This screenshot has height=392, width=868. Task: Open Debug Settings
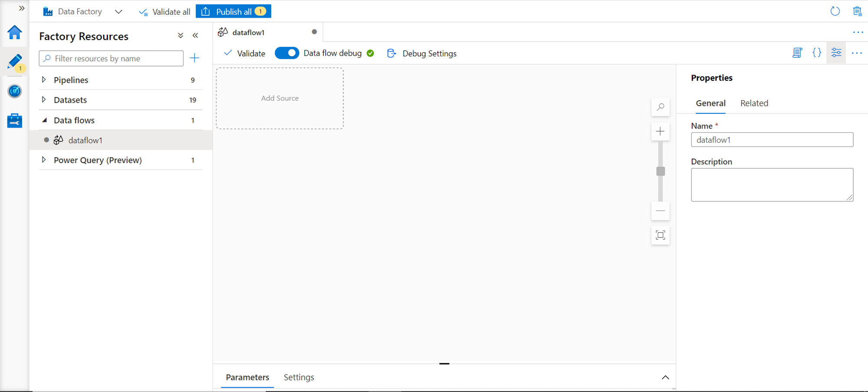(421, 53)
